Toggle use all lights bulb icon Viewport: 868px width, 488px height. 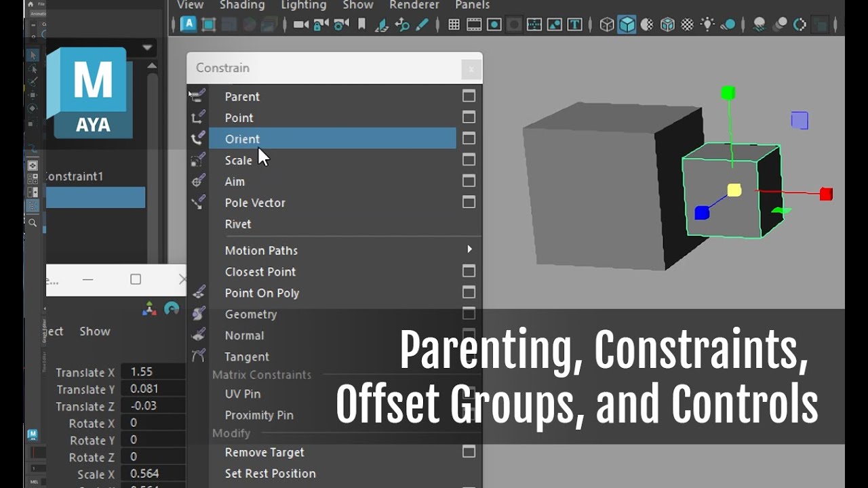708,25
